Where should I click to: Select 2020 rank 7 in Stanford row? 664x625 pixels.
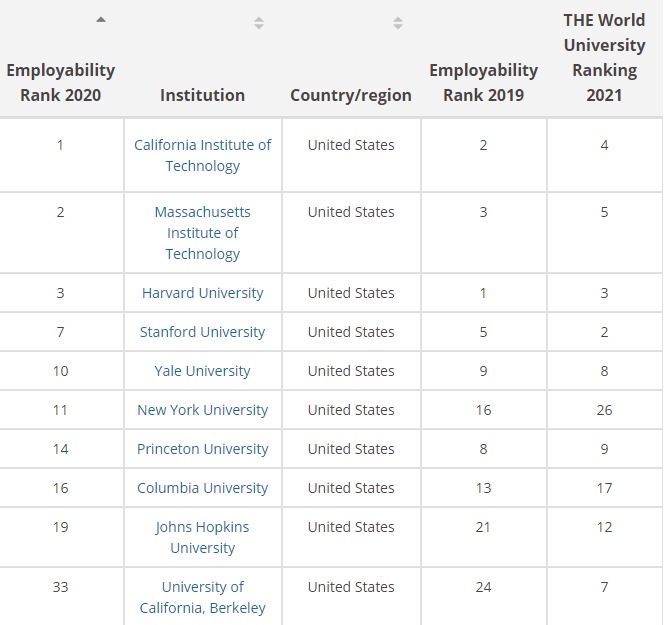pos(61,332)
